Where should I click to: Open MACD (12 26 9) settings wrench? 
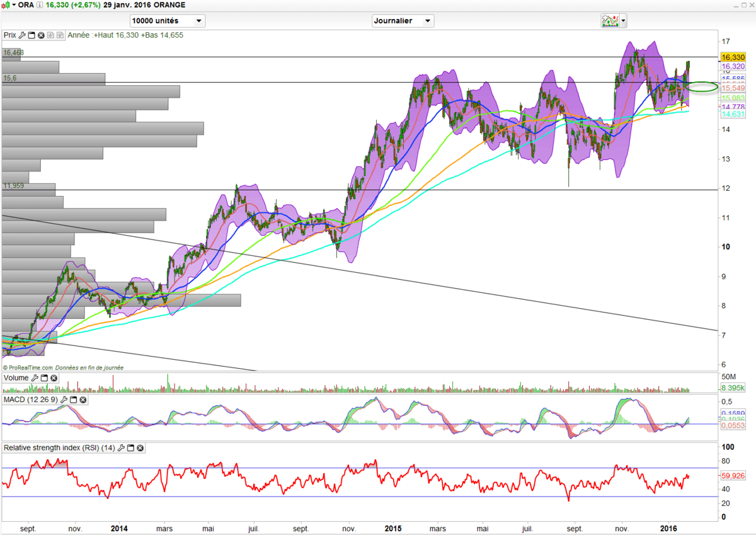coord(63,400)
